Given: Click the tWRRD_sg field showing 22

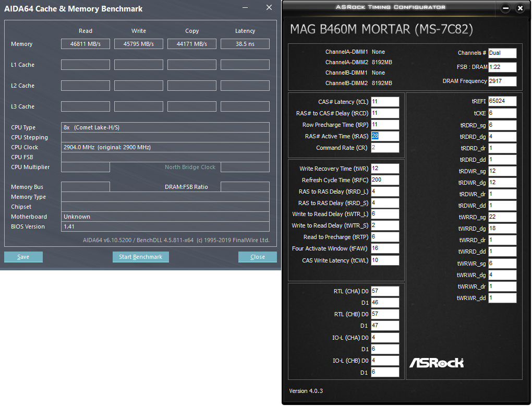Looking at the screenshot, I should pos(502,217).
